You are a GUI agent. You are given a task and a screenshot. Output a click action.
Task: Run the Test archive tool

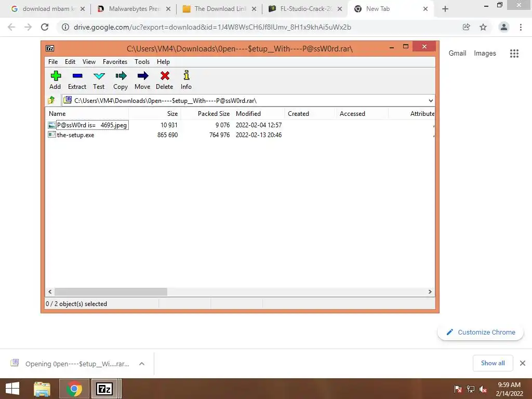[99, 76]
